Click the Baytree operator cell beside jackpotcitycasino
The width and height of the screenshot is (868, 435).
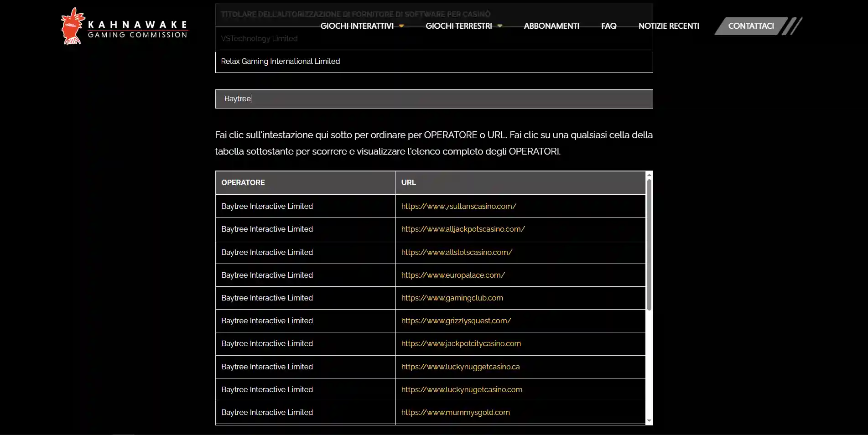tap(305, 343)
